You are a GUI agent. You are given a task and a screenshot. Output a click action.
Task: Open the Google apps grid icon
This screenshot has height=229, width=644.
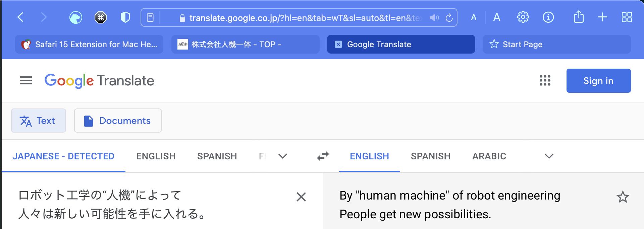point(545,81)
